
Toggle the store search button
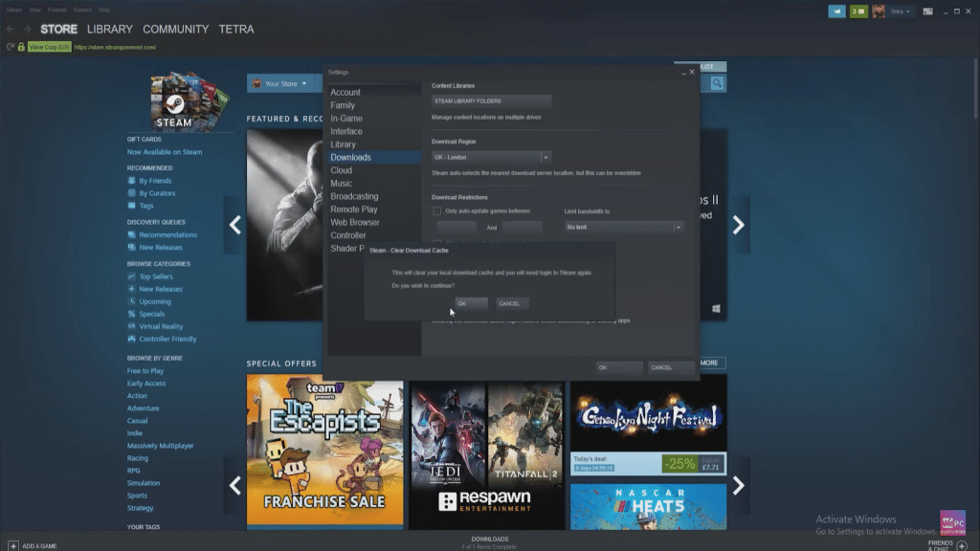[x=714, y=83]
